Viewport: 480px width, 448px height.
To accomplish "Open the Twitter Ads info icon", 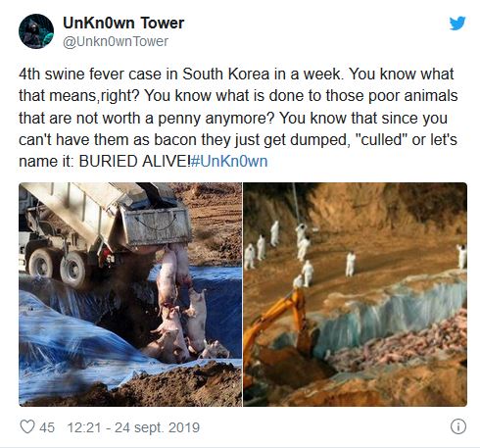I will [458, 426].
